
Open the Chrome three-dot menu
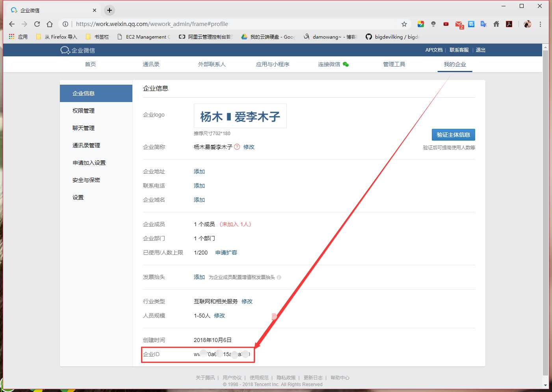(x=541, y=24)
